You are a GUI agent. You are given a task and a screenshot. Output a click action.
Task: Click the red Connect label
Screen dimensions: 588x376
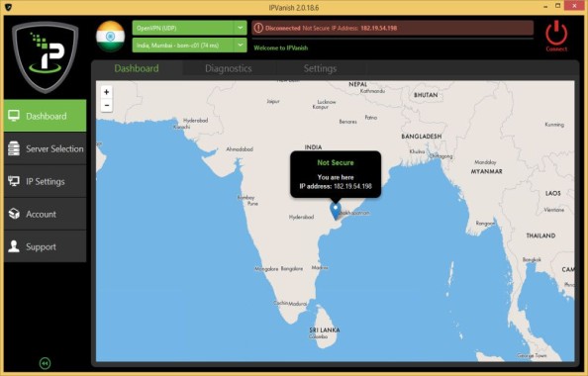click(x=556, y=49)
